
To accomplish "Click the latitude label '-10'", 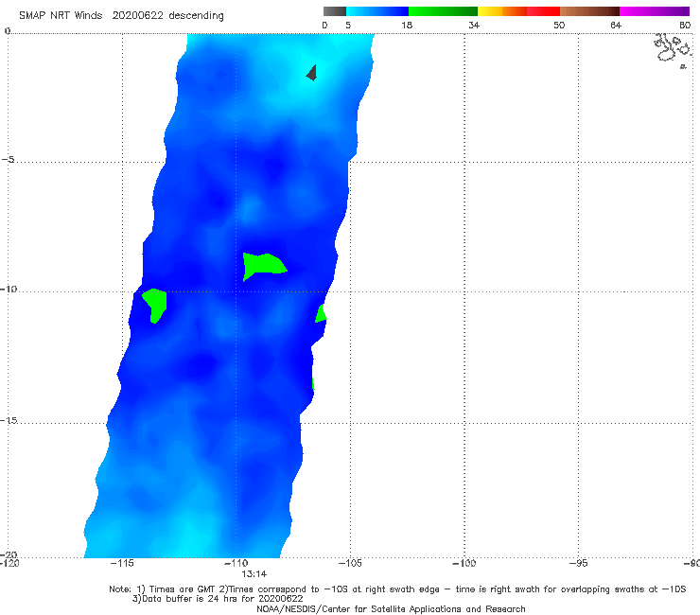I will point(9,289).
